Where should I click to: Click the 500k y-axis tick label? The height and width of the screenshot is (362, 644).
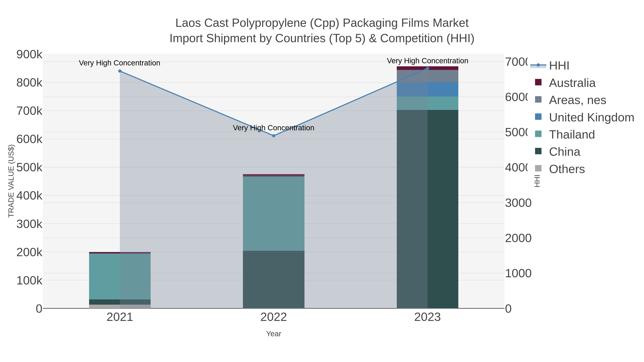29,167
